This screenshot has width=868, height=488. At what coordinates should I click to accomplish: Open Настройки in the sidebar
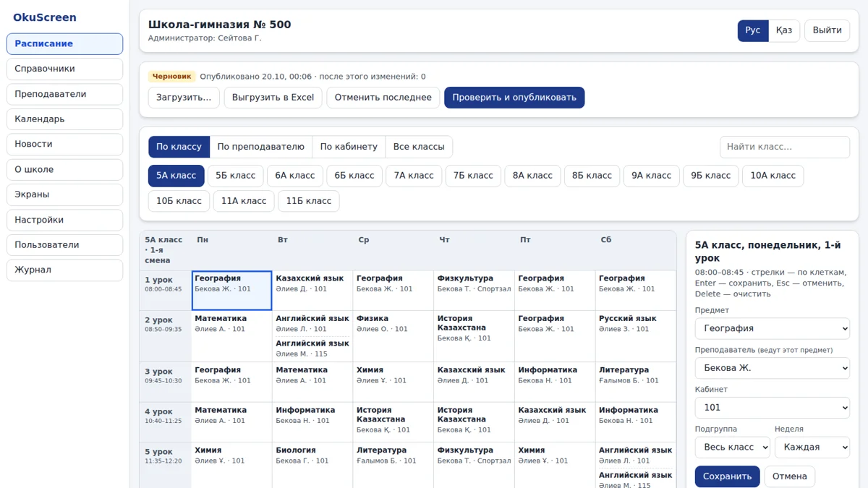click(65, 220)
